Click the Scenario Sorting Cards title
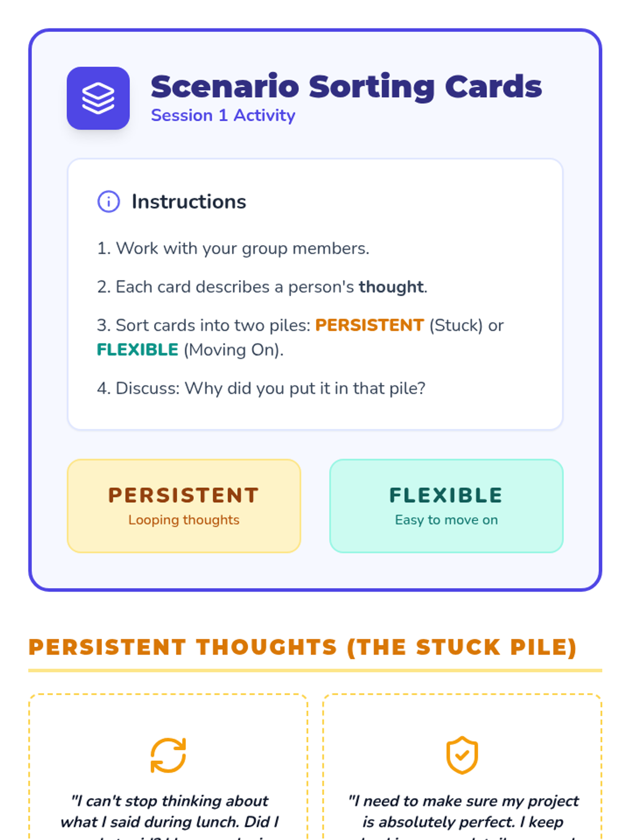The height and width of the screenshot is (840, 630). [x=346, y=87]
